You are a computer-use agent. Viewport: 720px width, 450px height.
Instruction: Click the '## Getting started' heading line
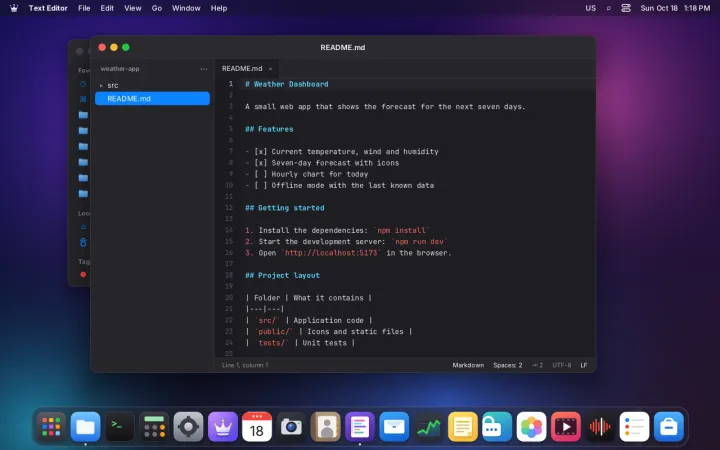point(285,208)
